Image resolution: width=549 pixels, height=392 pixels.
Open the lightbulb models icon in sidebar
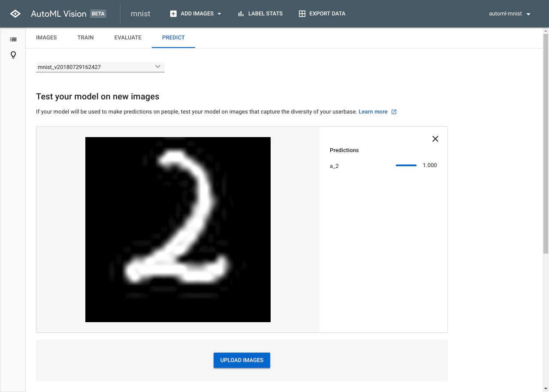(x=13, y=55)
